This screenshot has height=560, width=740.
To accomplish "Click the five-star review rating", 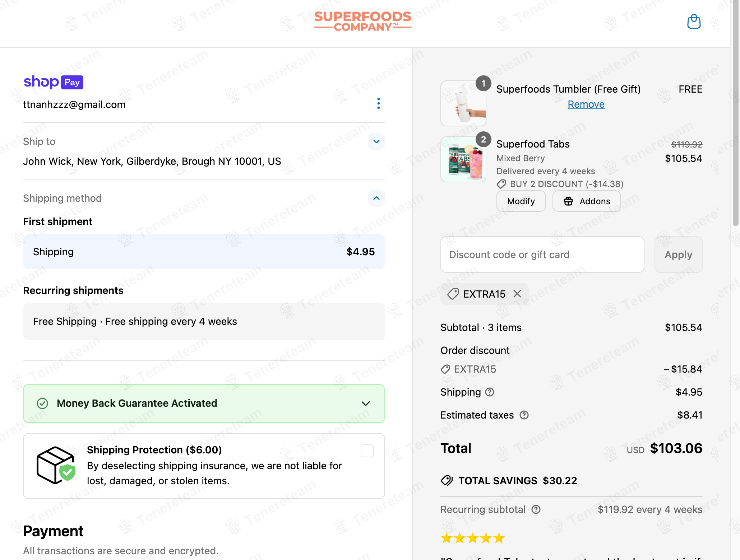I will point(473,538).
